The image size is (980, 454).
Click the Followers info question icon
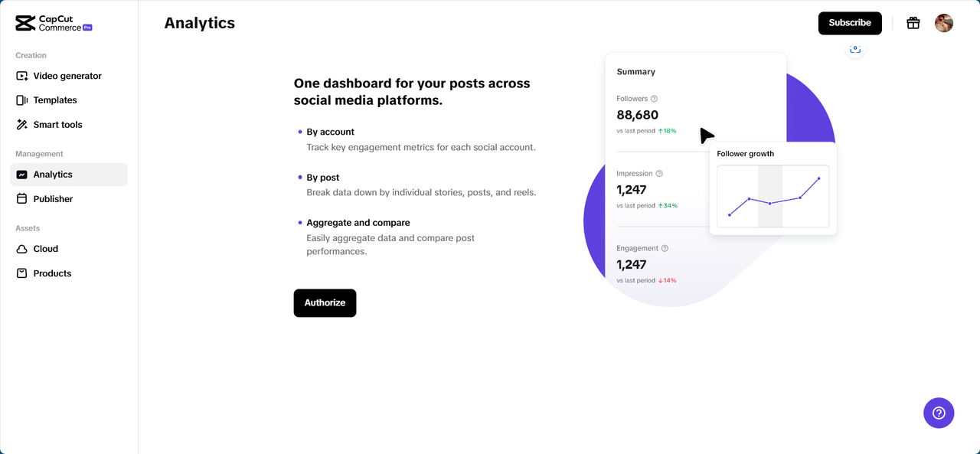(654, 99)
